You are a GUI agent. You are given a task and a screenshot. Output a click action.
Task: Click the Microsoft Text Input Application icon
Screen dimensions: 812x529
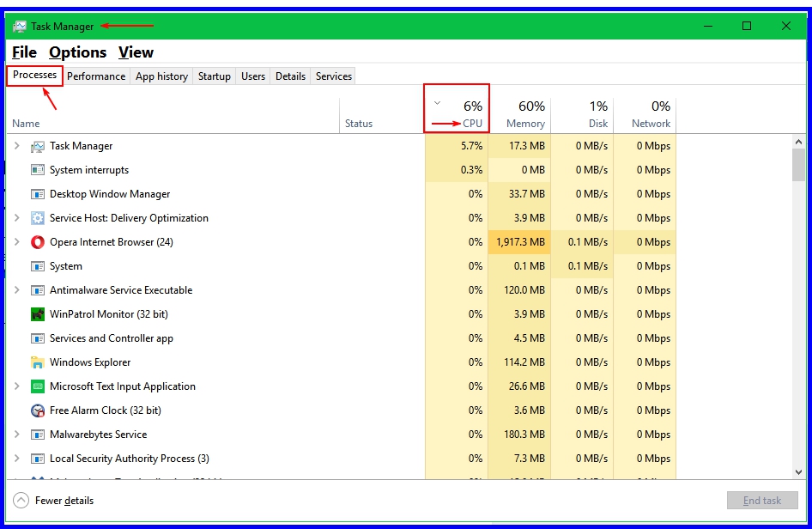(x=37, y=386)
